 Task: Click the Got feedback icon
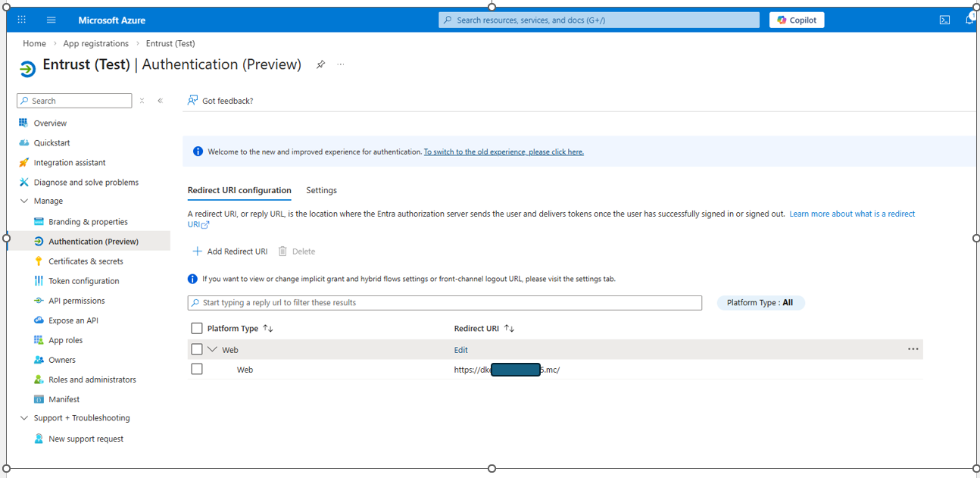(192, 101)
